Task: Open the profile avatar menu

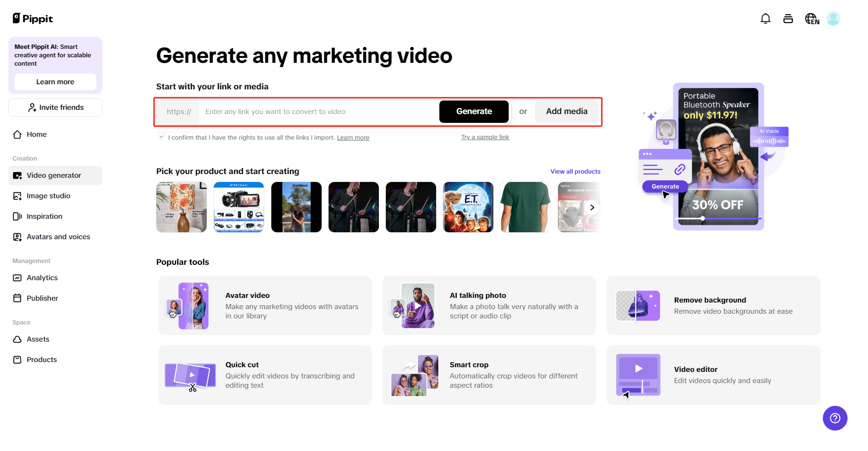Action: tap(834, 18)
